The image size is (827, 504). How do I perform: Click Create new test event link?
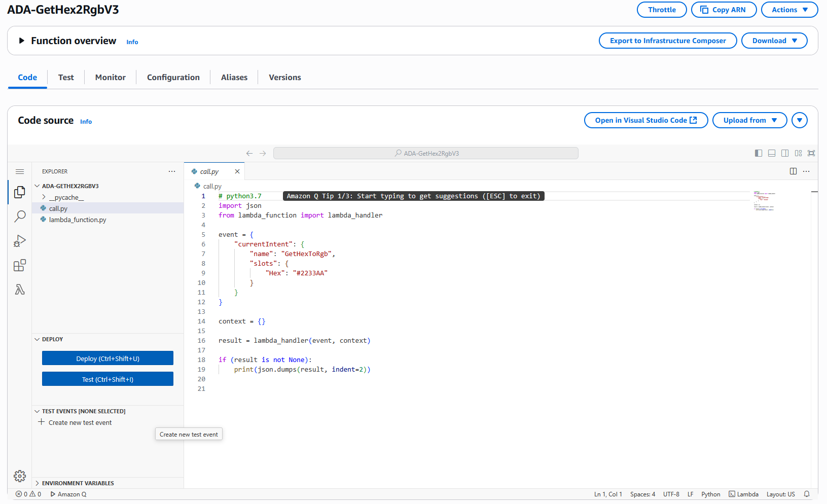pyautogui.click(x=80, y=422)
